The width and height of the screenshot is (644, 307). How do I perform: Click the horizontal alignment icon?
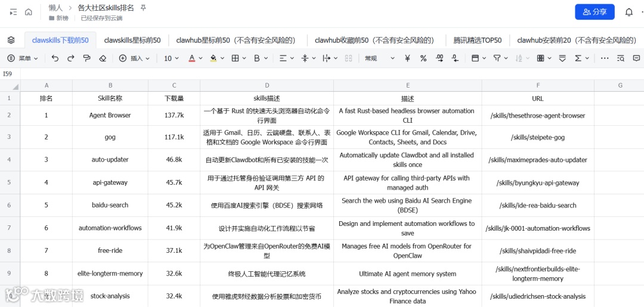[x=283, y=58]
